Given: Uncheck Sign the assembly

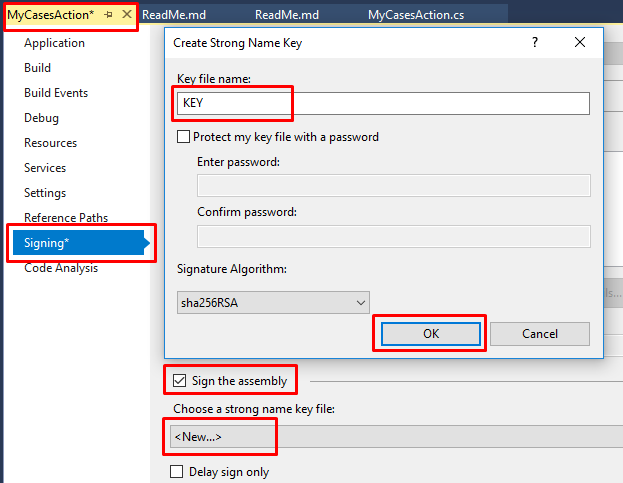Looking at the screenshot, I should pyautogui.click(x=180, y=381).
